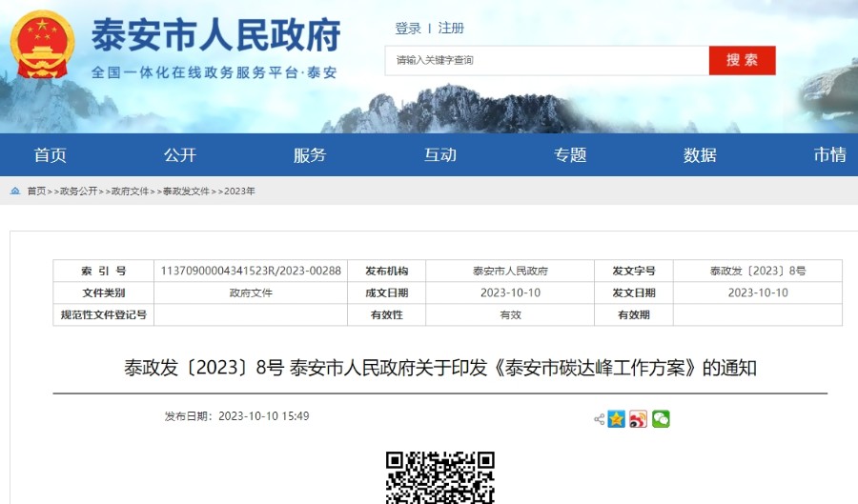Select index number 11370900004341523R/2023-00288
858x504 pixels.
251,272
